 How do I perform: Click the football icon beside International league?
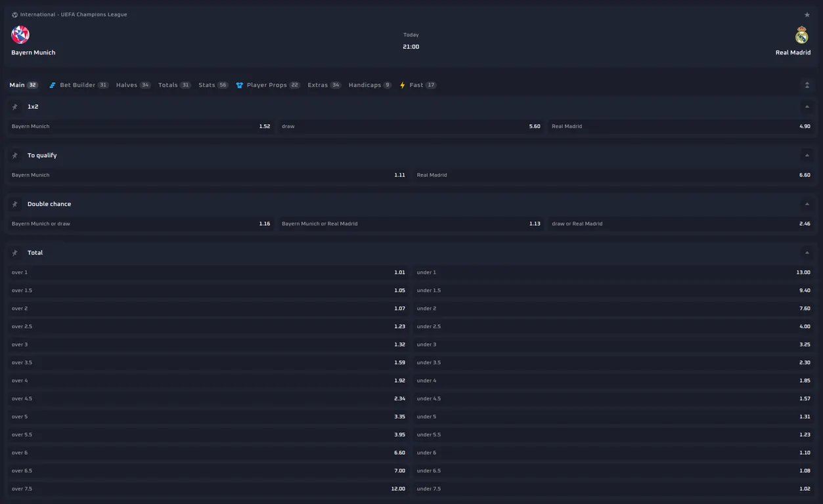pos(14,14)
